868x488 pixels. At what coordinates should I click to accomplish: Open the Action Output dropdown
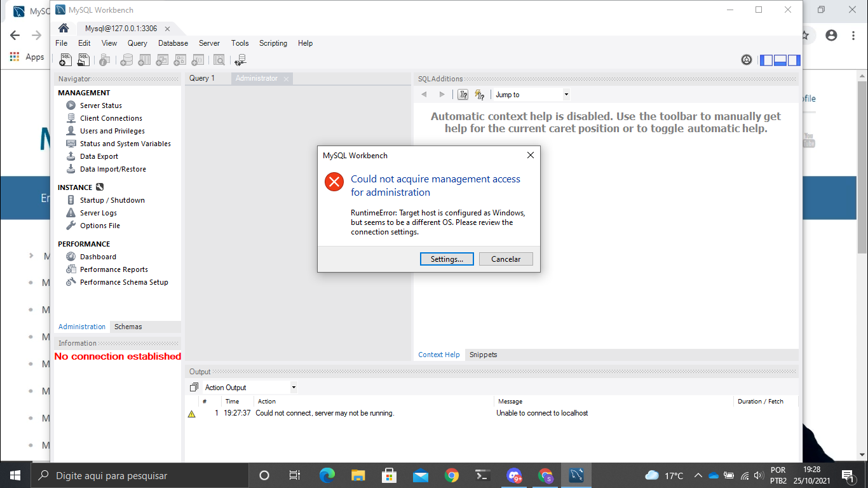pyautogui.click(x=250, y=387)
